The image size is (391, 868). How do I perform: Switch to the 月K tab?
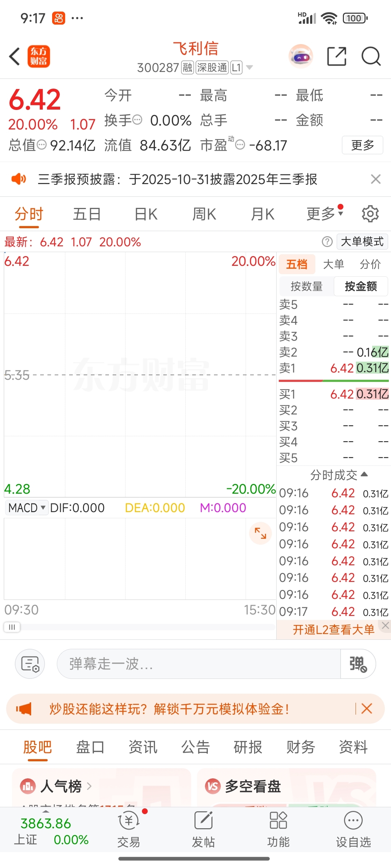(x=263, y=214)
